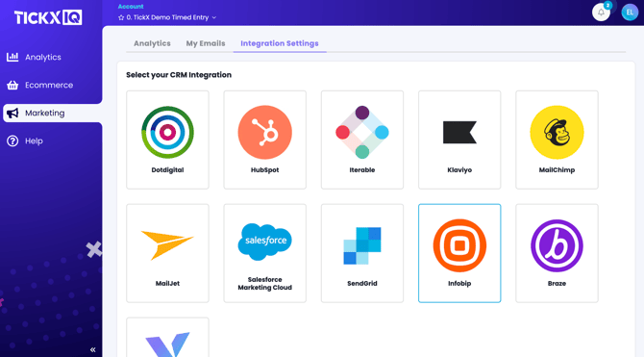
Task: Open the EL user profile avatar
Action: point(630,13)
